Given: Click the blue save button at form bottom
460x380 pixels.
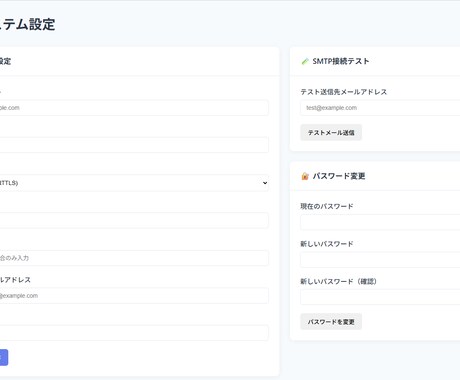Looking at the screenshot, I should [4, 357].
